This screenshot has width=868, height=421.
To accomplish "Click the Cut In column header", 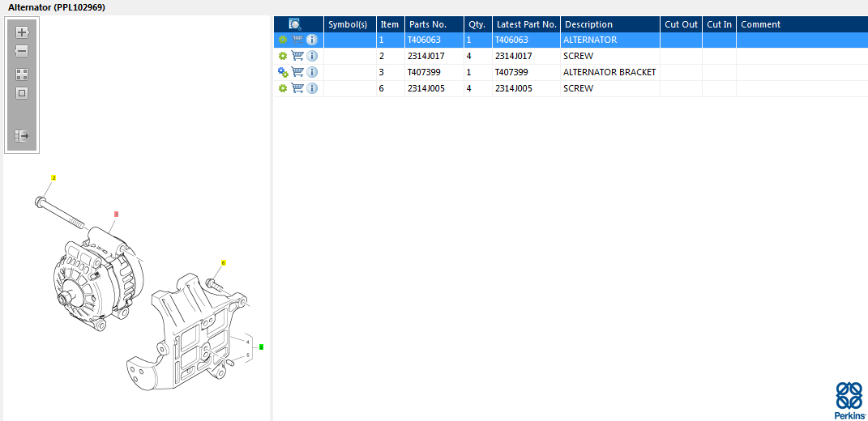I will [719, 24].
